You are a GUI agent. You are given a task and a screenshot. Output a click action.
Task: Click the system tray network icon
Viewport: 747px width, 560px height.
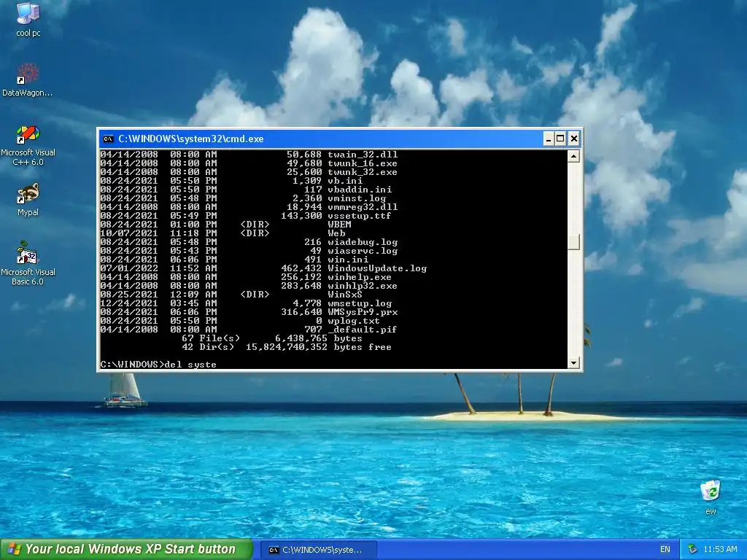point(693,549)
